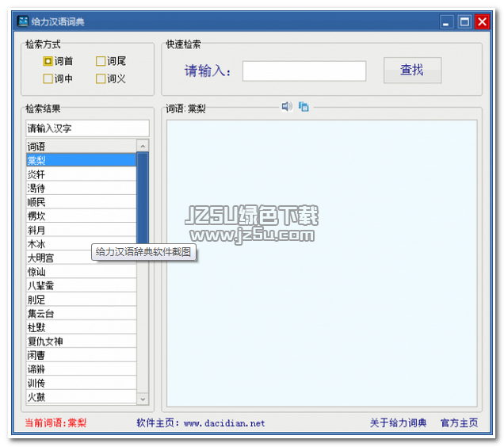Select the word 大明宫 in results
This screenshot has height=447, width=504.
pos(82,258)
